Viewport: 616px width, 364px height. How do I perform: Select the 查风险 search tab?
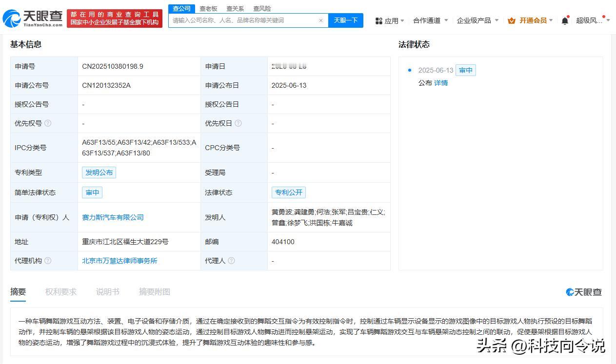[x=262, y=9]
